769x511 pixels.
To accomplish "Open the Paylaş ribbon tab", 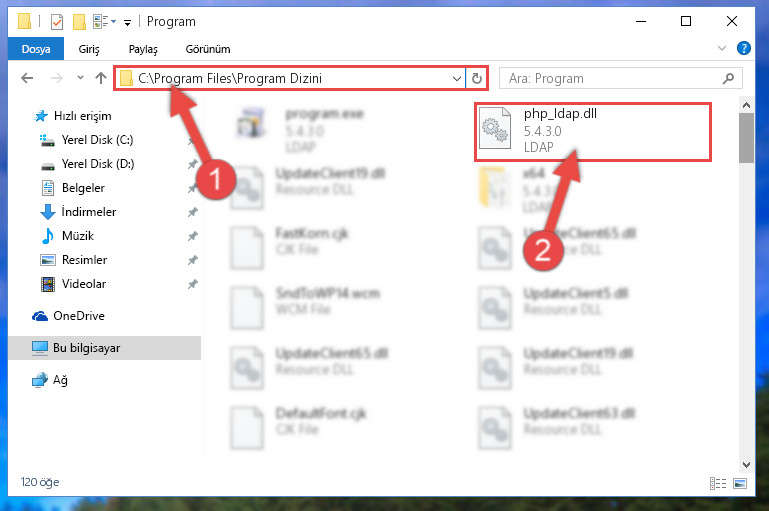I will pos(143,49).
